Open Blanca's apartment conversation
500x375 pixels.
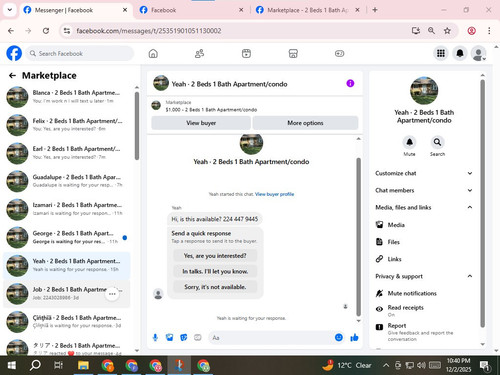click(x=67, y=97)
